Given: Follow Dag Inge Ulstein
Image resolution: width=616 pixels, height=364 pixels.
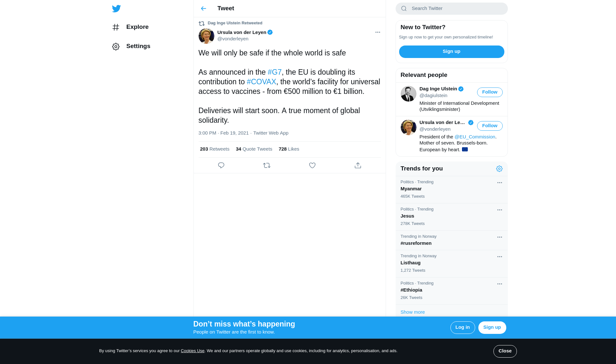Looking at the screenshot, I should [490, 92].
